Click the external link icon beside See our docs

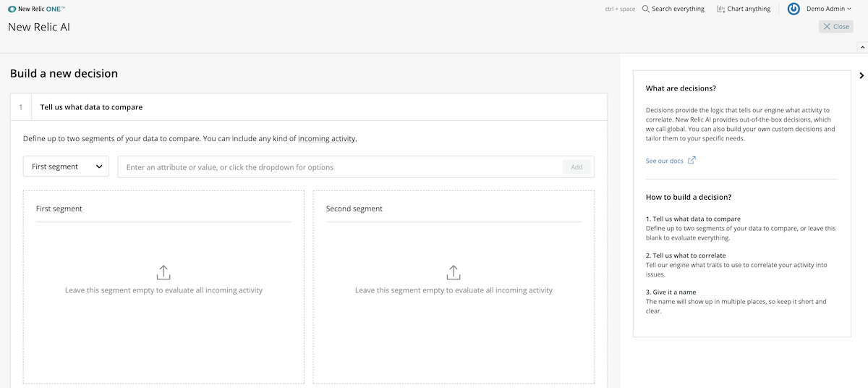coord(692,161)
